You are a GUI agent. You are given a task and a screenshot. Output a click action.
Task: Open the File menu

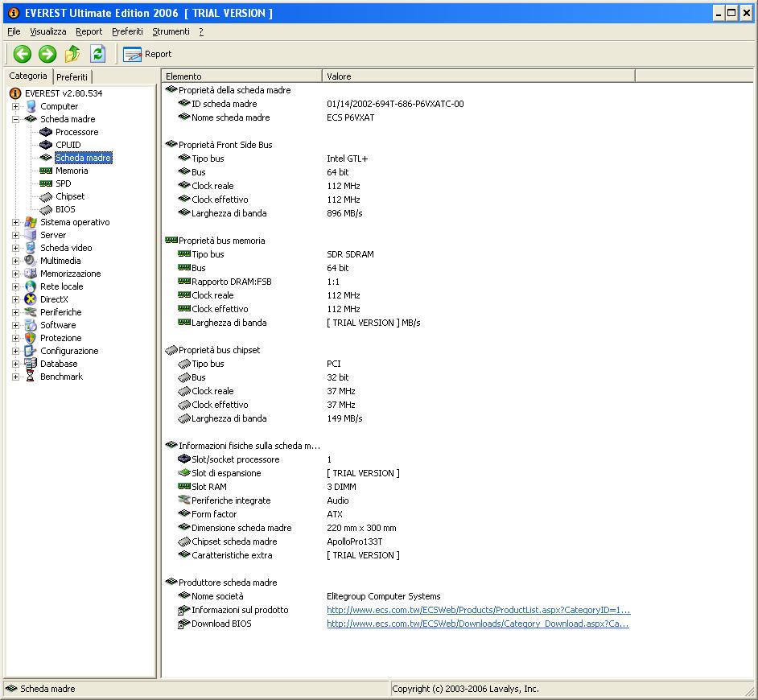14,31
